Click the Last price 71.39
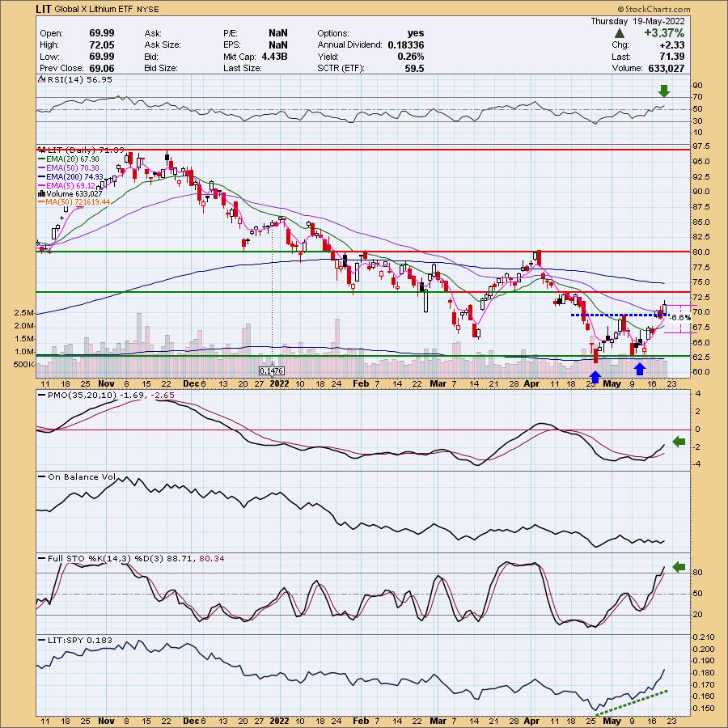This screenshot has height=728, width=728. (672, 57)
